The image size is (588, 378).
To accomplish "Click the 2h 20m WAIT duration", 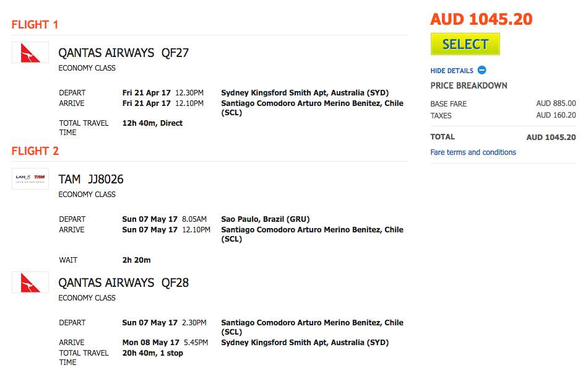I will tap(137, 260).
